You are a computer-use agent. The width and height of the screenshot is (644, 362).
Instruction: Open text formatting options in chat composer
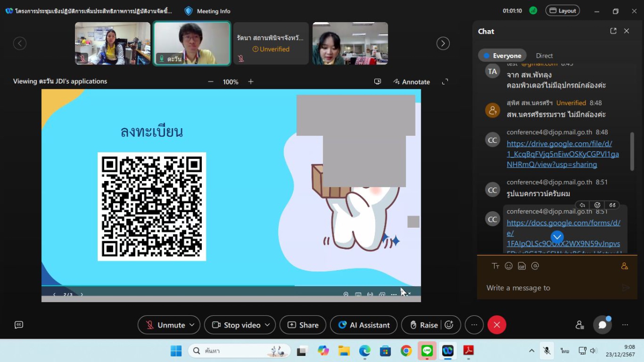tap(496, 266)
